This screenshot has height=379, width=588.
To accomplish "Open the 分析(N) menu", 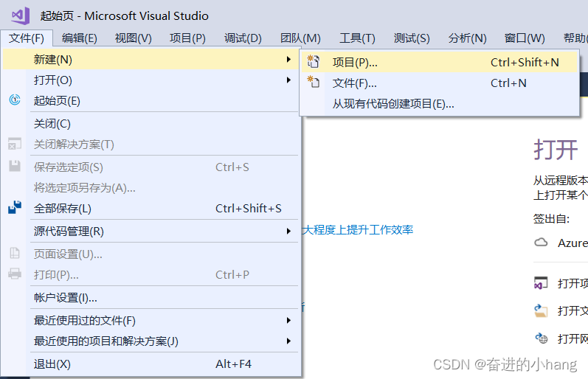I will (x=467, y=38).
